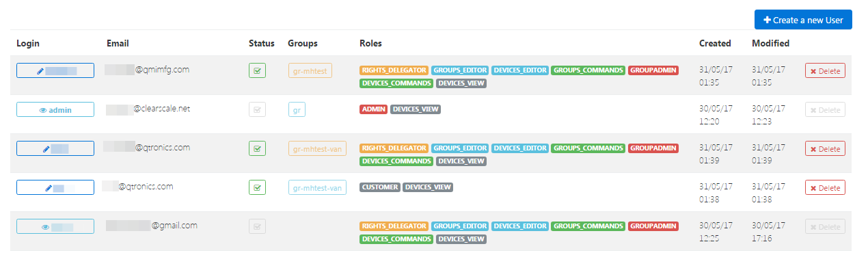
Task: Edit the gr-mhtest-van groupadmin qtronics user login
Action: pyautogui.click(x=55, y=148)
